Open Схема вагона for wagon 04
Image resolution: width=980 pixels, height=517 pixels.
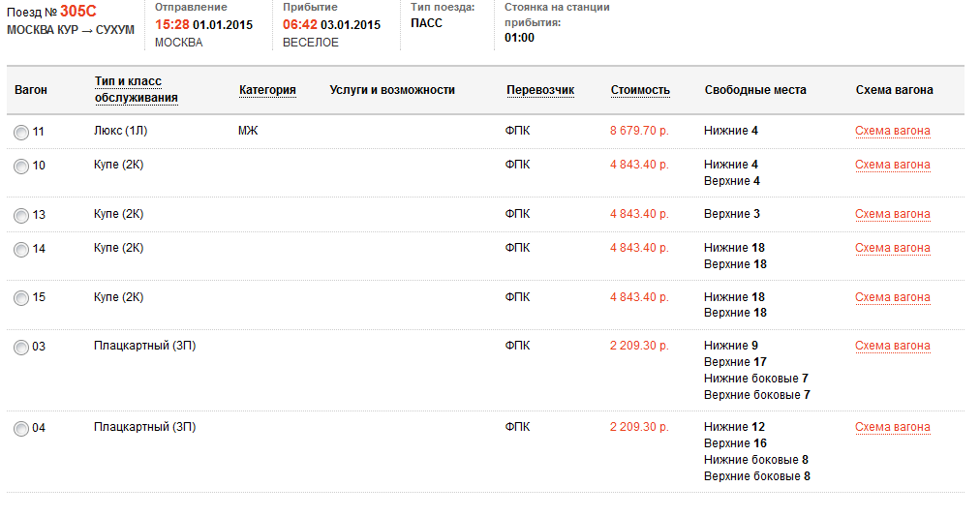(892, 428)
